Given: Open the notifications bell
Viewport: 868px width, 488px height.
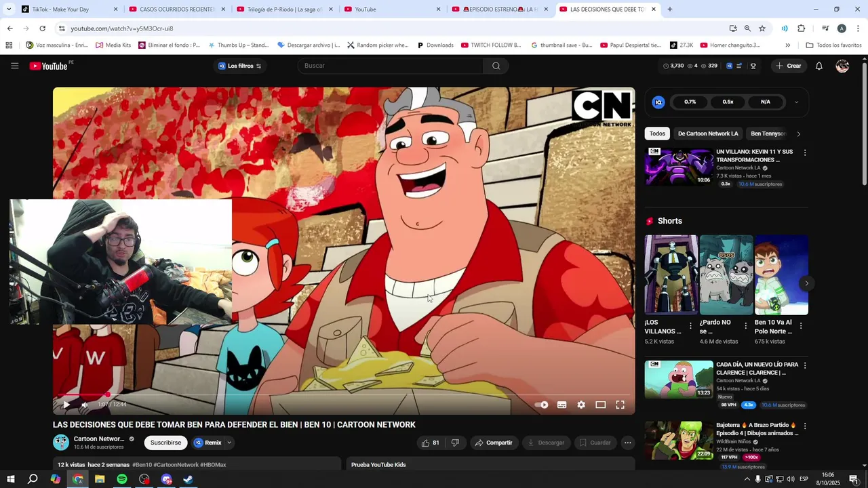Looking at the screenshot, I should coord(818,66).
